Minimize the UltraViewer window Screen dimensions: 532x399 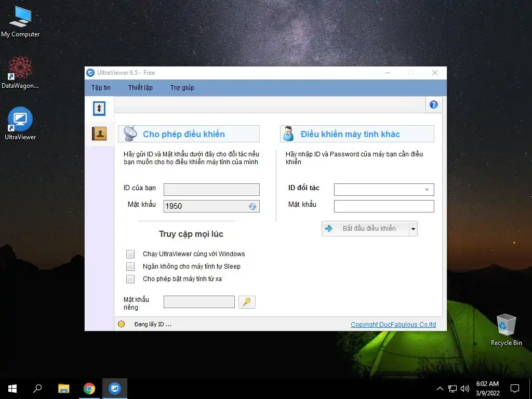pos(388,73)
